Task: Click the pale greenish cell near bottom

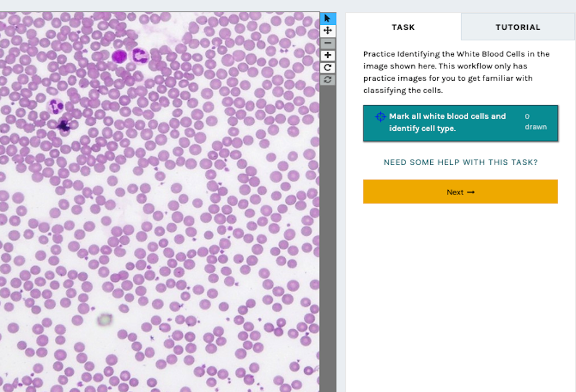Action: [104, 320]
